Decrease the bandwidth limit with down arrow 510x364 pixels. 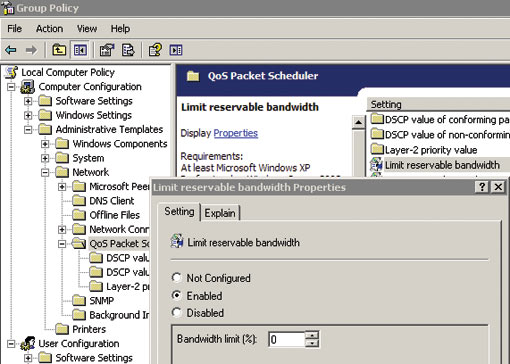click(312, 344)
